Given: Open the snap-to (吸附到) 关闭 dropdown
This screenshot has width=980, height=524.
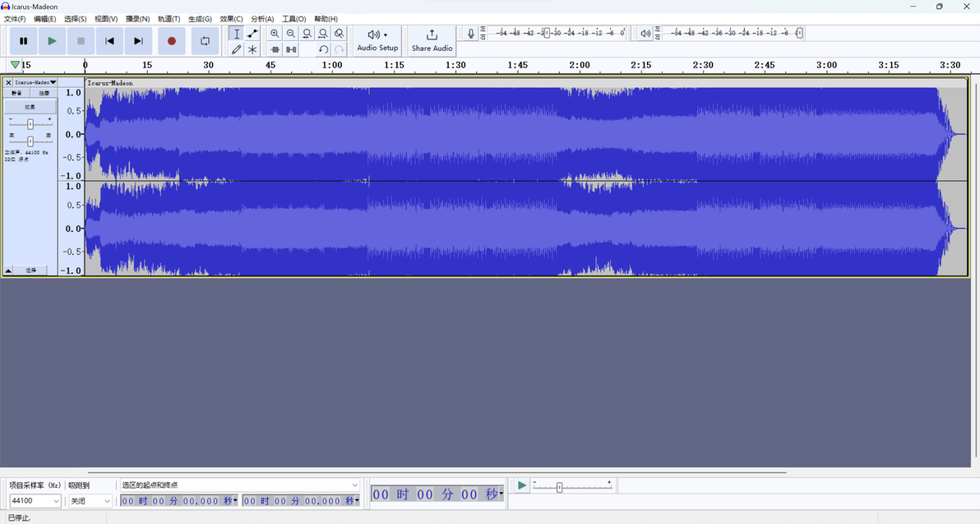Looking at the screenshot, I should click(90, 501).
